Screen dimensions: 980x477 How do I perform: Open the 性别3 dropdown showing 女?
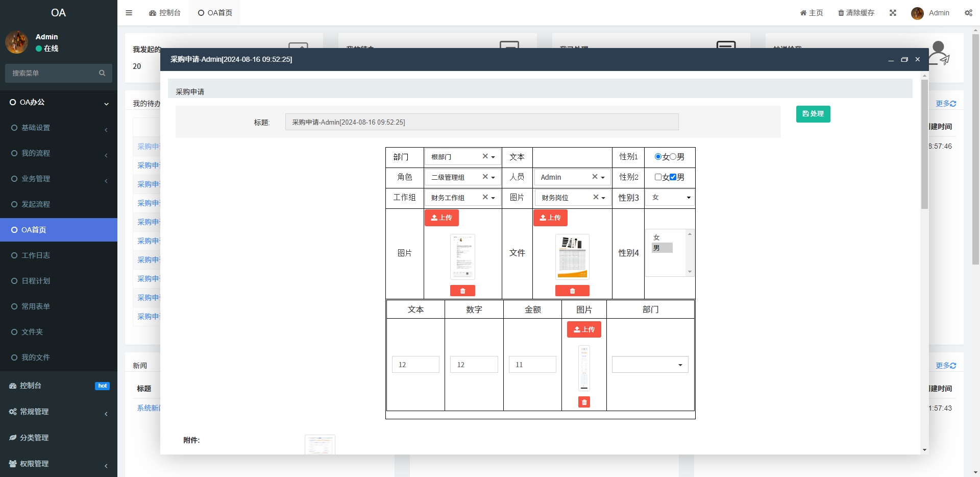(670, 198)
